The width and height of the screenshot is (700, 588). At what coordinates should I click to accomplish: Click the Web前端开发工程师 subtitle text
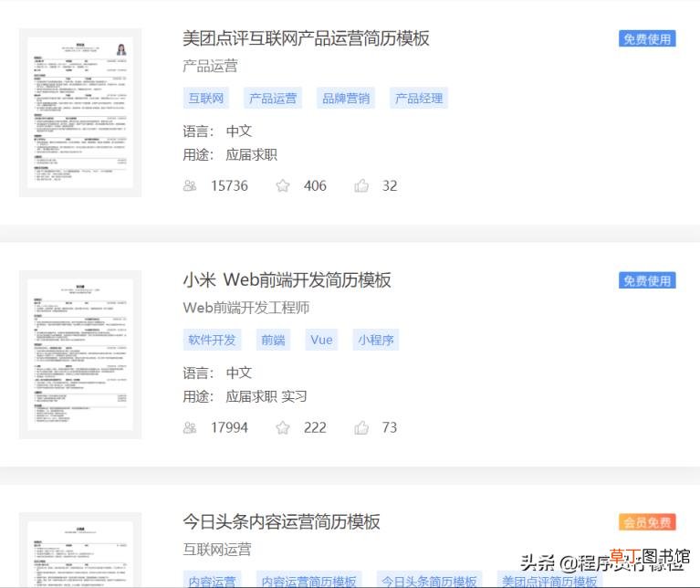point(246,308)
